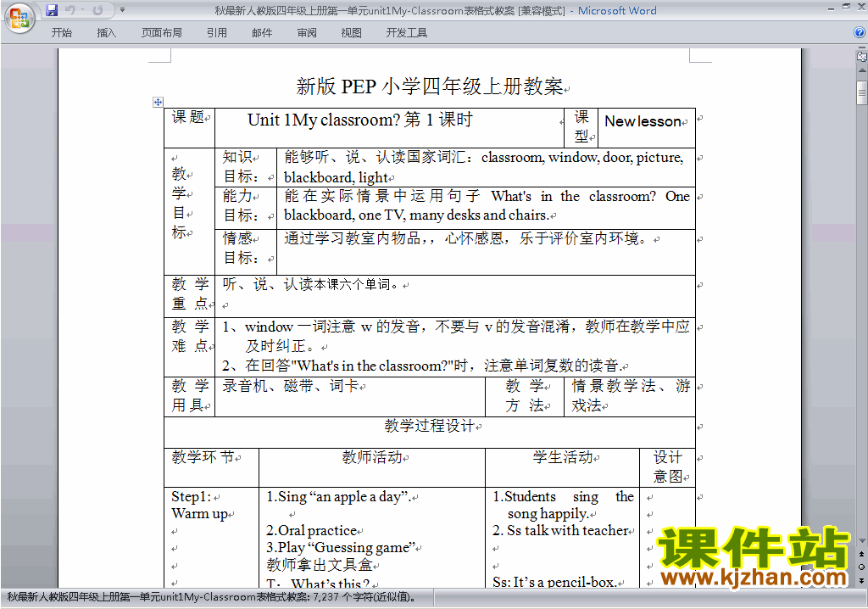This screenshot has height=609, width=868.
Task: Save document with floppy disk icon
Action: click(52, 10)
